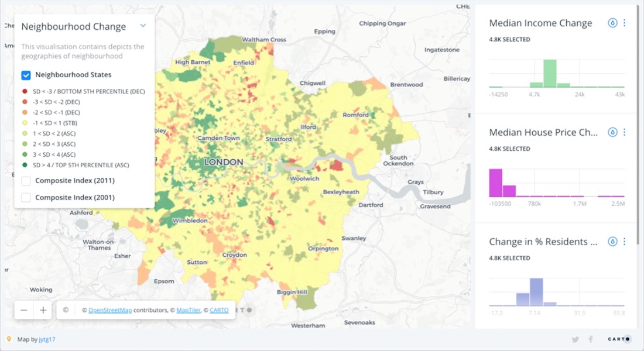Image resolution: width=644 pixels, height=351 pixels.
Task: Zoom out the map with minus button
Action: [x=24, y=310]
